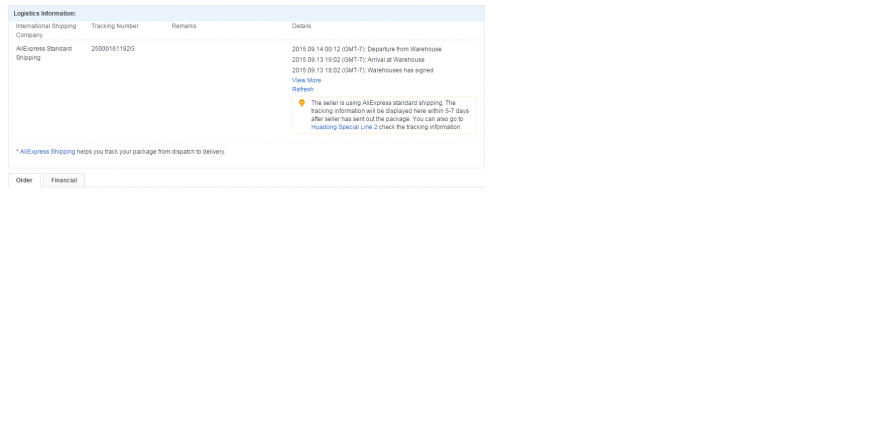Click the lightbulb tip icon in the notice

coord(302,103)
